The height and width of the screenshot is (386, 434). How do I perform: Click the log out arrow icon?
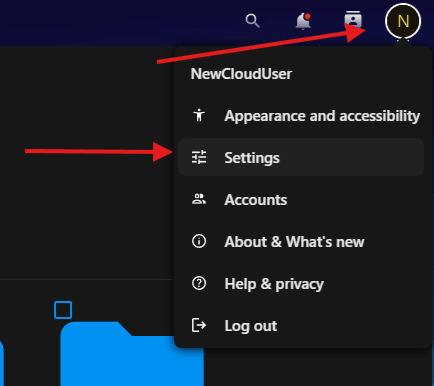coord(199,325)
